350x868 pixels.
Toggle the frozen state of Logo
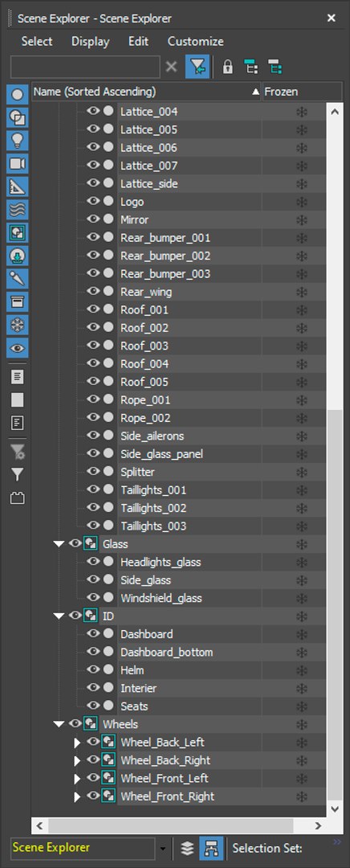pyautogui.click(x=302, y=202)
